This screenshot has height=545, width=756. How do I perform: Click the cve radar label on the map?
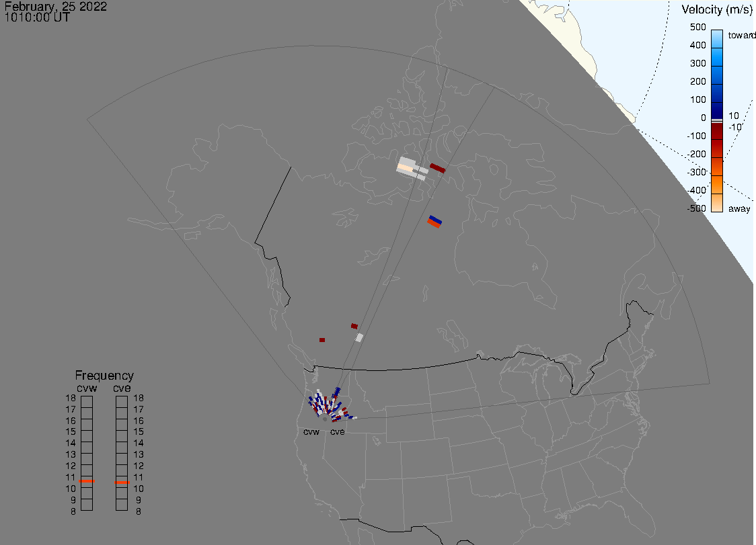click(x=338, y=432)
